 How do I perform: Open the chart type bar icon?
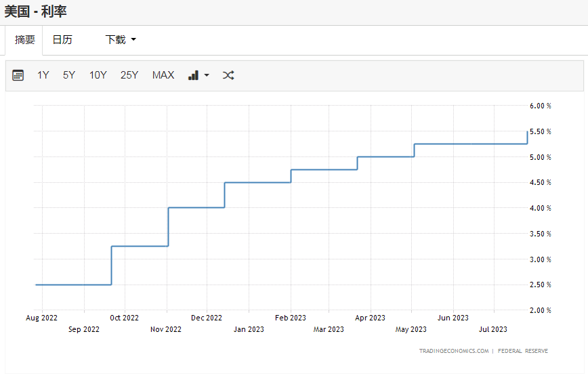[x=194, y=75]
